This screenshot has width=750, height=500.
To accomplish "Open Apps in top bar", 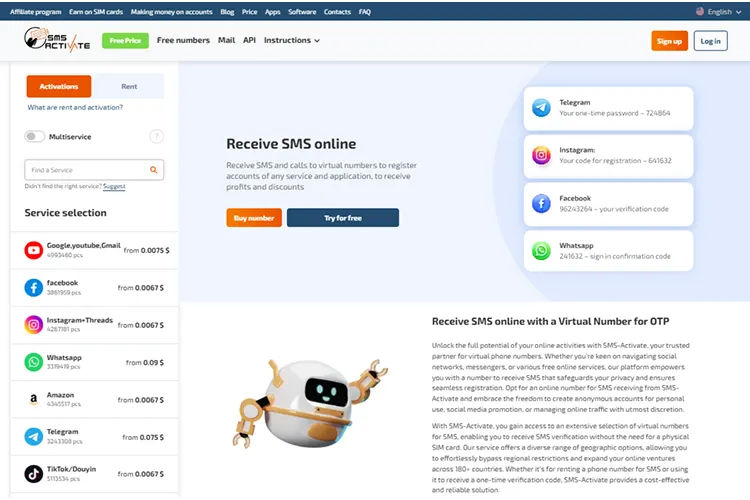I will point(273,12).
